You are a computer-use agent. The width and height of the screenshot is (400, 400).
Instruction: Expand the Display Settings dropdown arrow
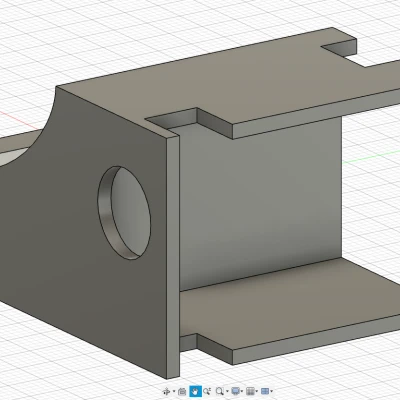(242, 391)
